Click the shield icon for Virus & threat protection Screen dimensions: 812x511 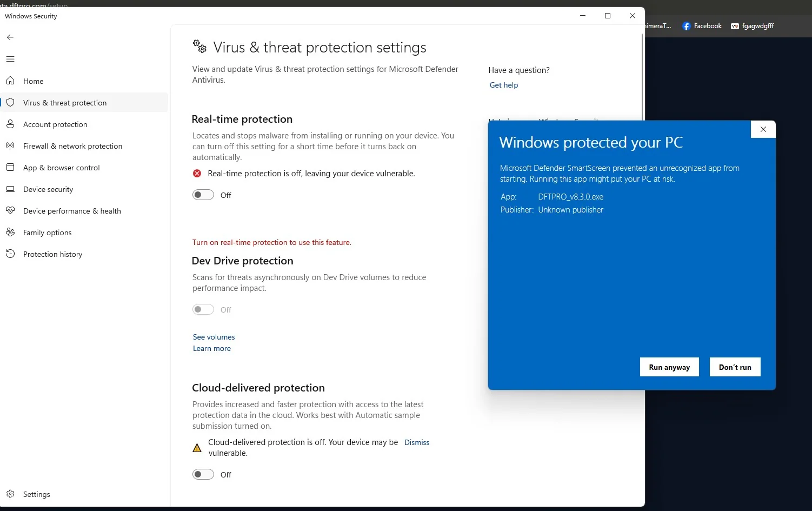pyautogui.click(x=10, y=102)
